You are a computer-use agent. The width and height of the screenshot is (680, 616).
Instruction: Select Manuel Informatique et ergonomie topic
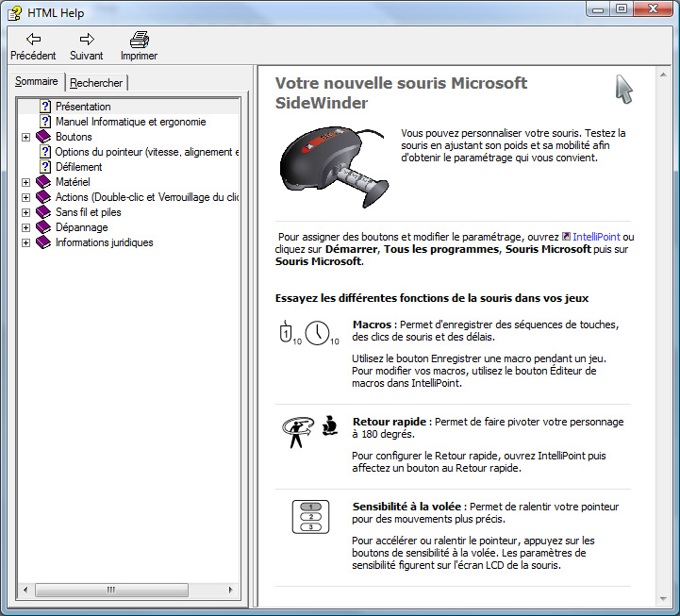click(130, 122)
